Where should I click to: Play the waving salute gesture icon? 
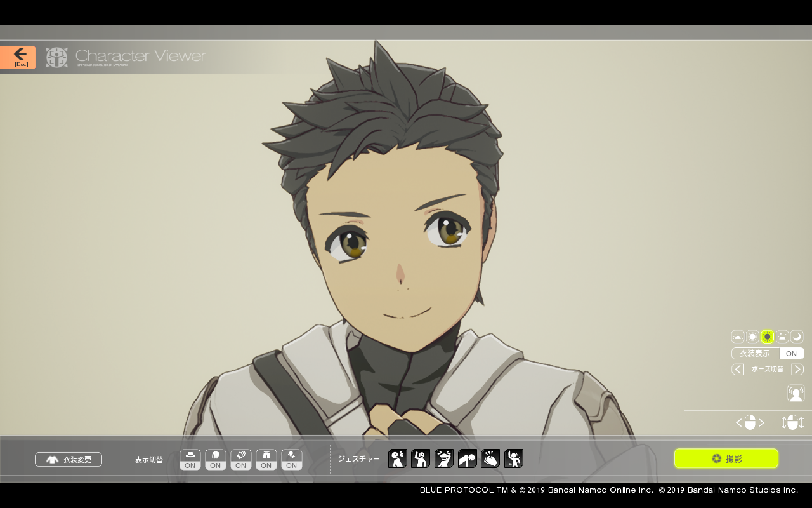click(x=421, y=458)
